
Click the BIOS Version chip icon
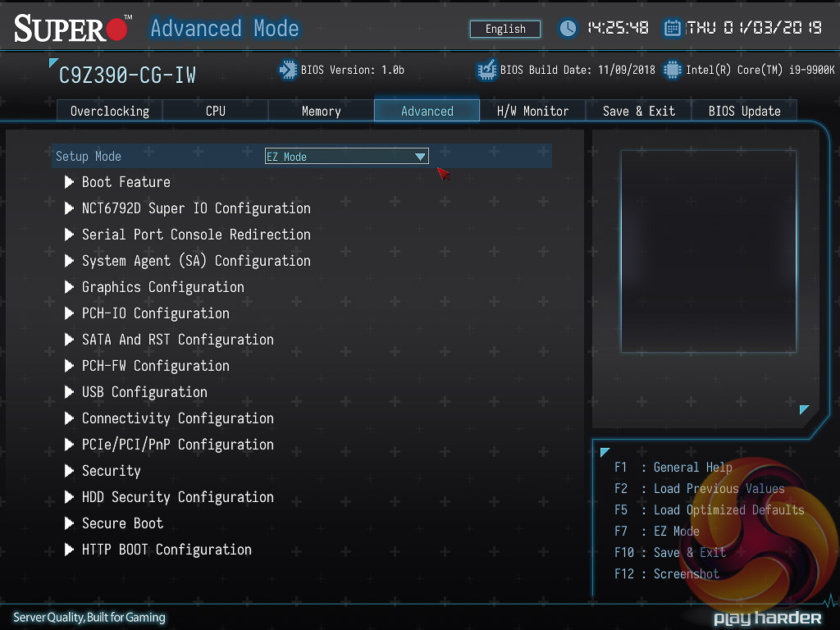pyautogui.click(x=288, y=71)
